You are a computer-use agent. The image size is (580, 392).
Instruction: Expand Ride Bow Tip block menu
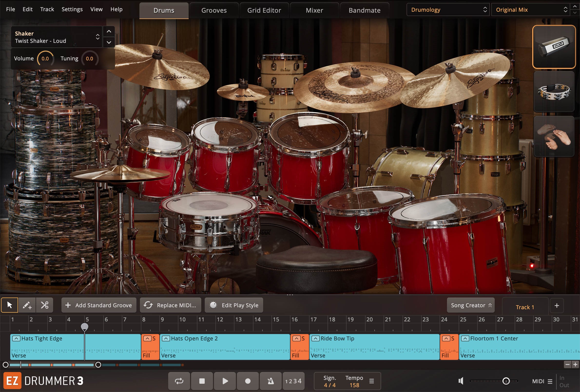pyautogui.click(x=315, y=338)
